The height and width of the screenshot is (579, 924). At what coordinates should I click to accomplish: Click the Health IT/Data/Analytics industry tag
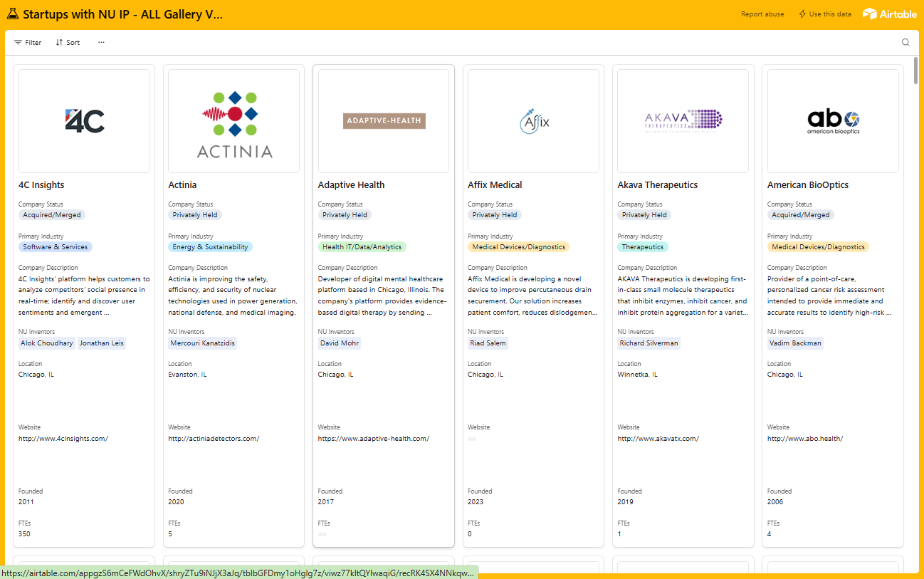(362, 247)
